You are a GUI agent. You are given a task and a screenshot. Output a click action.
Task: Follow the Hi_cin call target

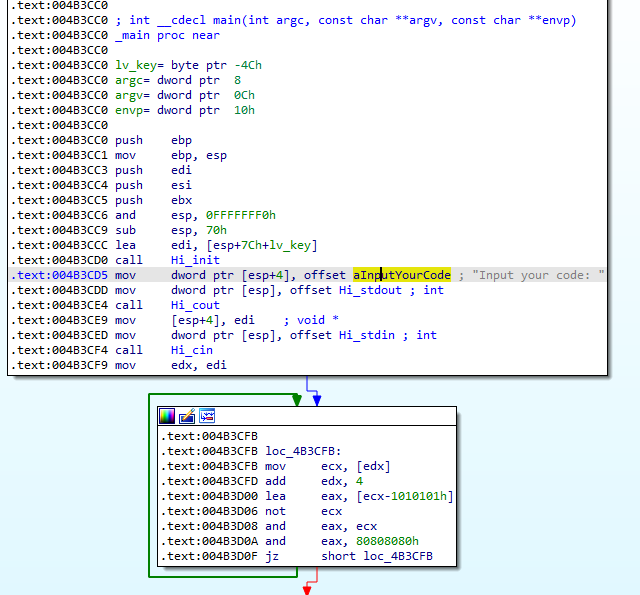191,350
